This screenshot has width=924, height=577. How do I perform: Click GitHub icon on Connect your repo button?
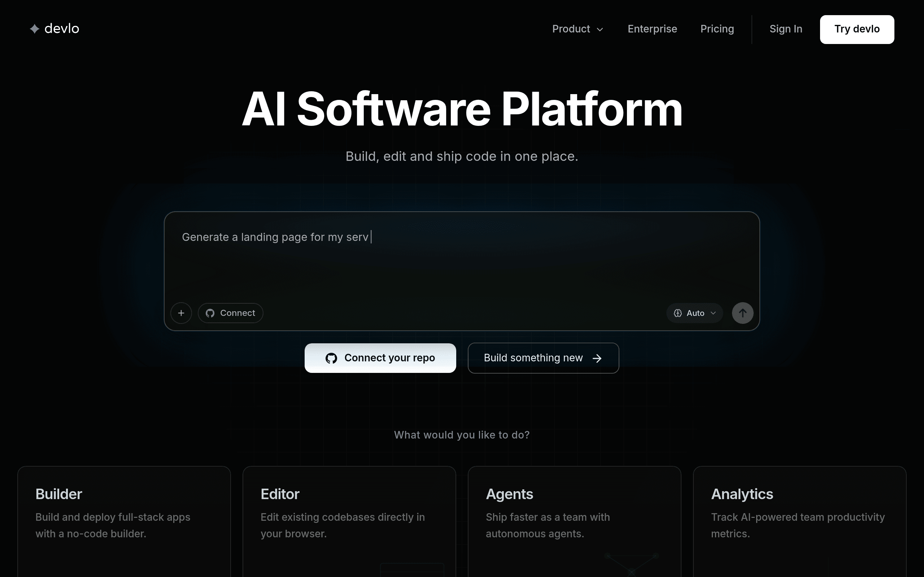[331, 358]
